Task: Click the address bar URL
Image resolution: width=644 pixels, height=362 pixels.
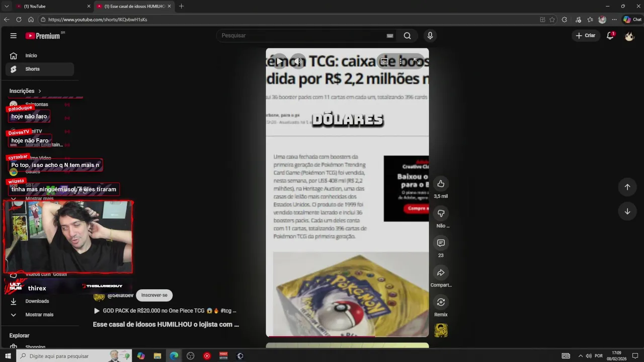Action: (x=98, y=20)
